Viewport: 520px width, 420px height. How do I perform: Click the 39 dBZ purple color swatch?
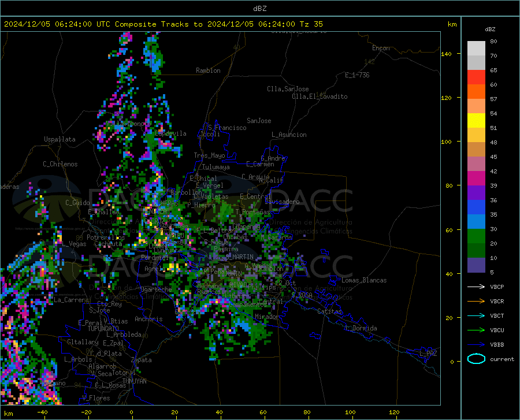click(x=476, y=193)
